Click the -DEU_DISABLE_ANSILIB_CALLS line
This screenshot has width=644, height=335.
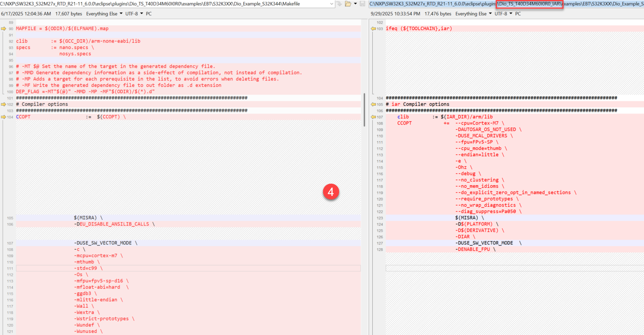coord(114,224)
